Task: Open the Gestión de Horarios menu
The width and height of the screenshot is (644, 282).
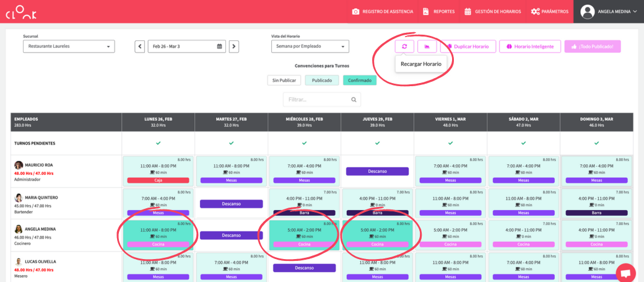Action: 492,11
